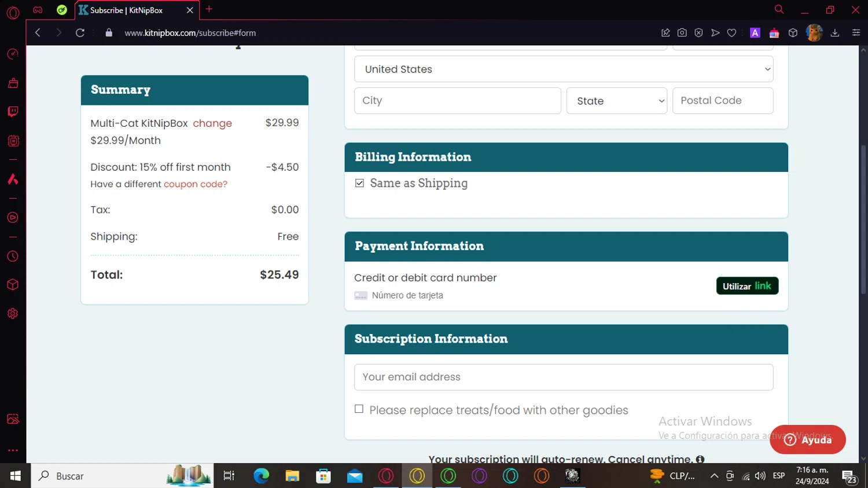This screenshot has width=868, height=488.
Task: Open File Explorer from taskbar
Action: click(292, 476)
